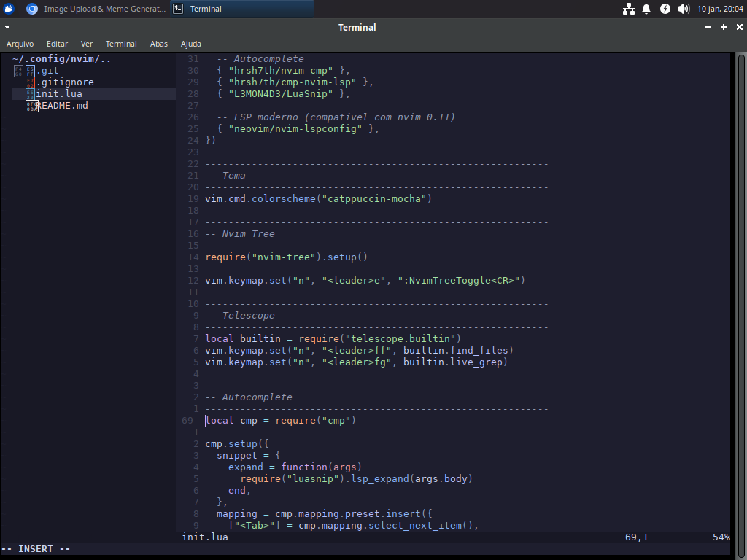Click the builtin.live_grep keymap line
This screenshot has width=747, height=560.
[x=356, y=362]
